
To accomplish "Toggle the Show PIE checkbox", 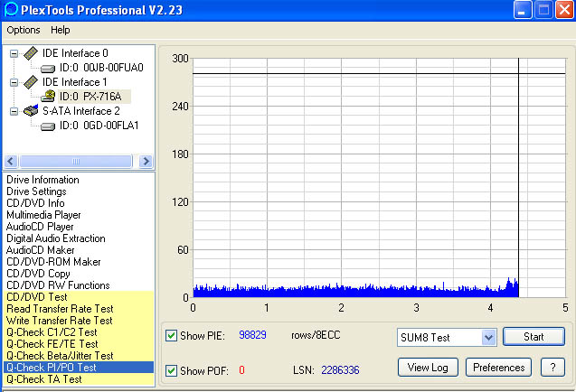I will (x=171, y=335).
